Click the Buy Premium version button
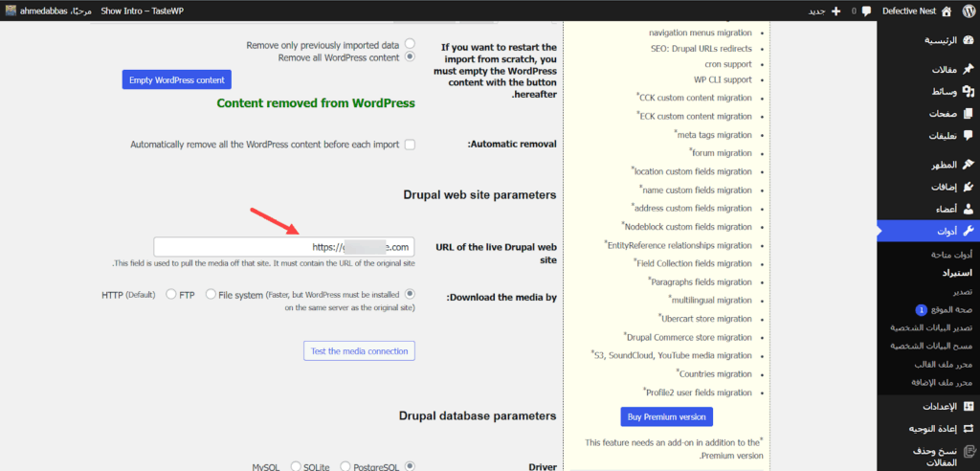Image resolution: width=980 pixels, height=471 pixels. (x=666, y=417)
